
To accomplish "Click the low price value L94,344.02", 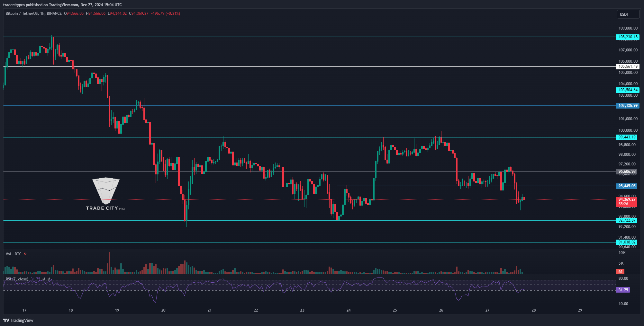I will click(x=117, y=13).
